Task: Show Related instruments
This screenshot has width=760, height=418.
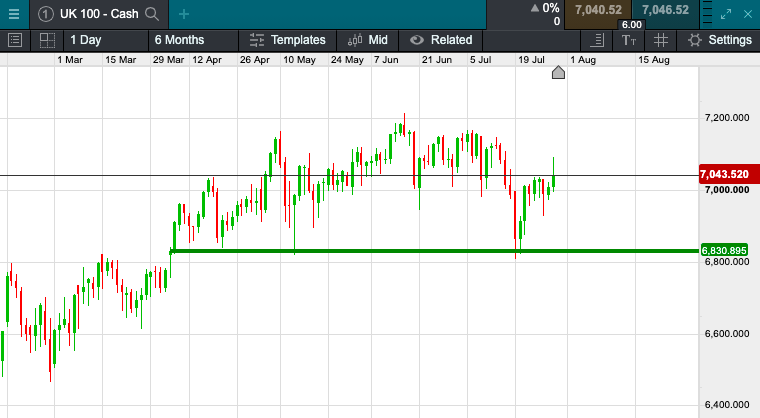Action: click(x=441, y=40)
